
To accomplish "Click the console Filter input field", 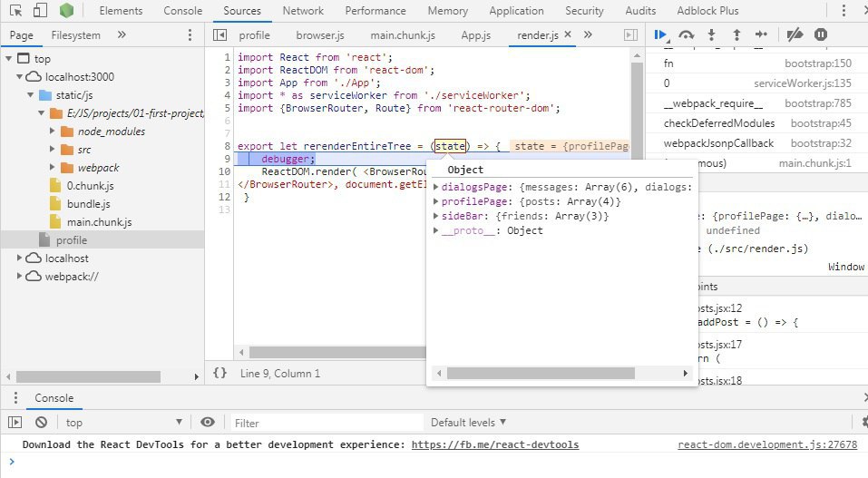I will (327, 423).
